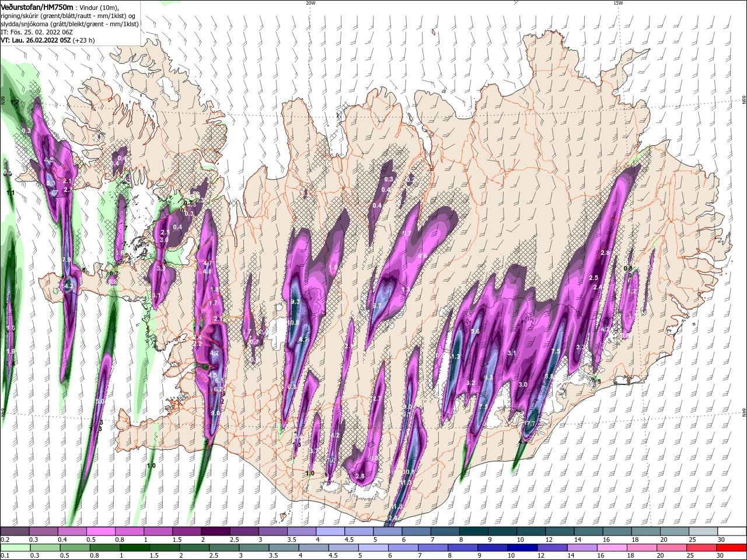The image size is (747, 560).
Task: Click the 10.8 precipitation value on map
Action: (292, 323)
